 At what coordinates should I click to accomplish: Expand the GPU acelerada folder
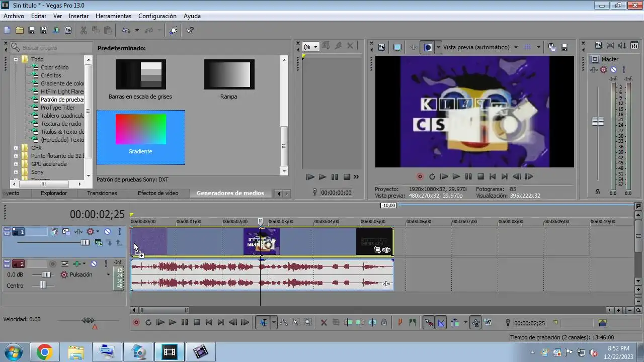[16, 164]
